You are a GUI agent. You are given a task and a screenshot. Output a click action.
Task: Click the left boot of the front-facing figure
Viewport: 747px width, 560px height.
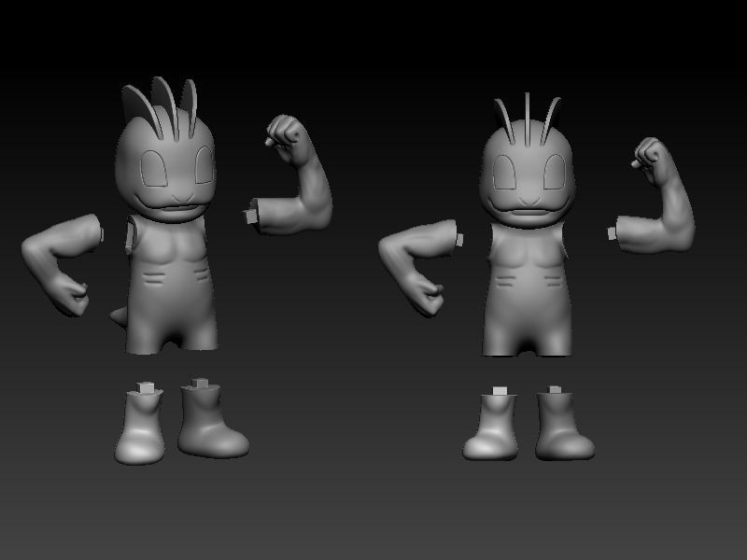point(492,427)
